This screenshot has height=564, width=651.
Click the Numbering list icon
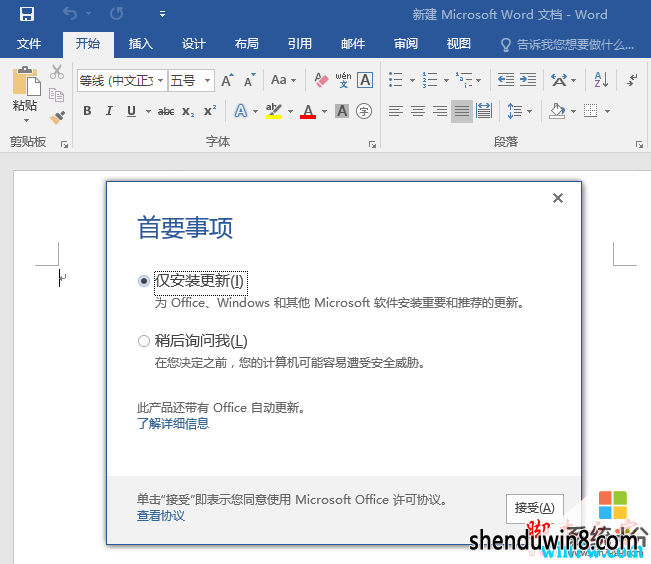click(x=430, y=80)
